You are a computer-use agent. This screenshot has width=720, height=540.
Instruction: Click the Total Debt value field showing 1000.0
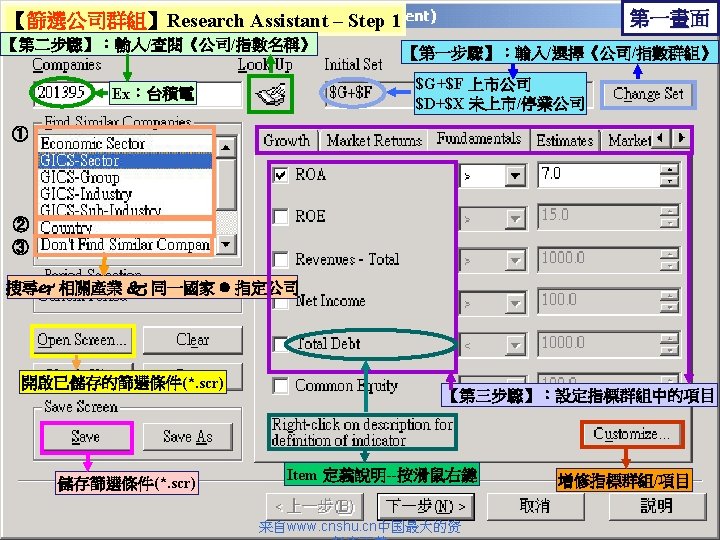tap(599, 344)
